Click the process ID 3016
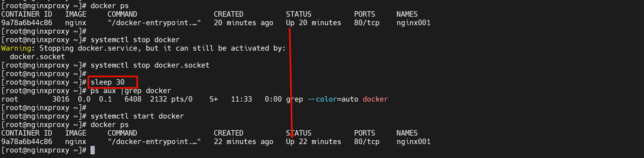This screenshot has height=158, width=644. [x=60, y=99]
